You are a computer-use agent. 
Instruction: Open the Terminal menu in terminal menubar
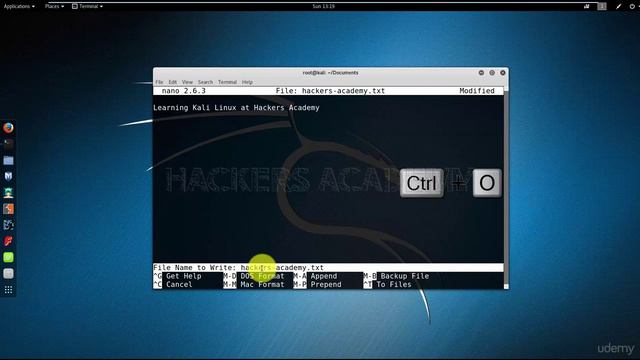[x=227, y=82]
